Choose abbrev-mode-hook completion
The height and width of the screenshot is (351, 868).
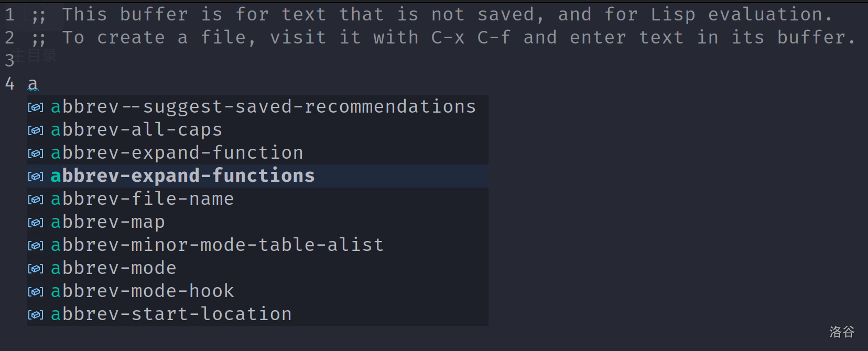pos(142,291)
